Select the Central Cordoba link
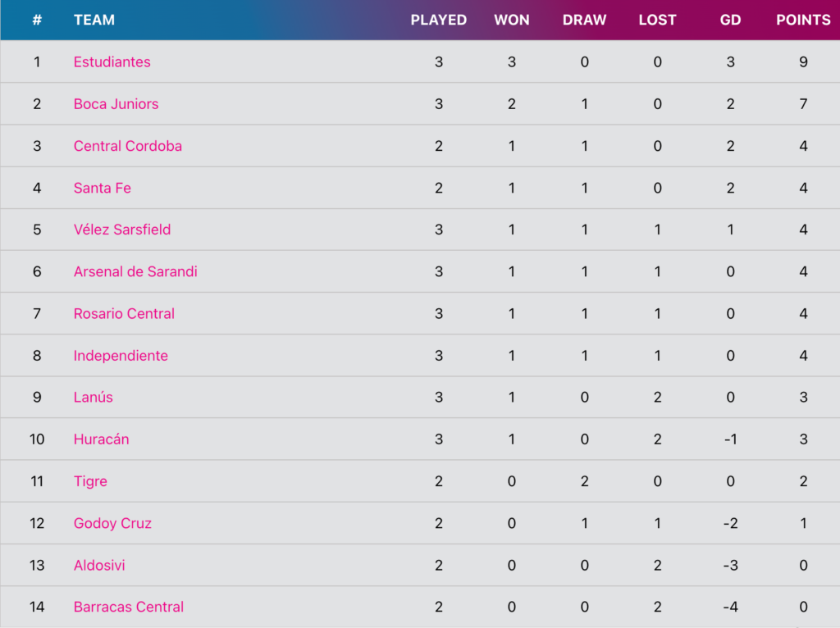 coord(127,146)
